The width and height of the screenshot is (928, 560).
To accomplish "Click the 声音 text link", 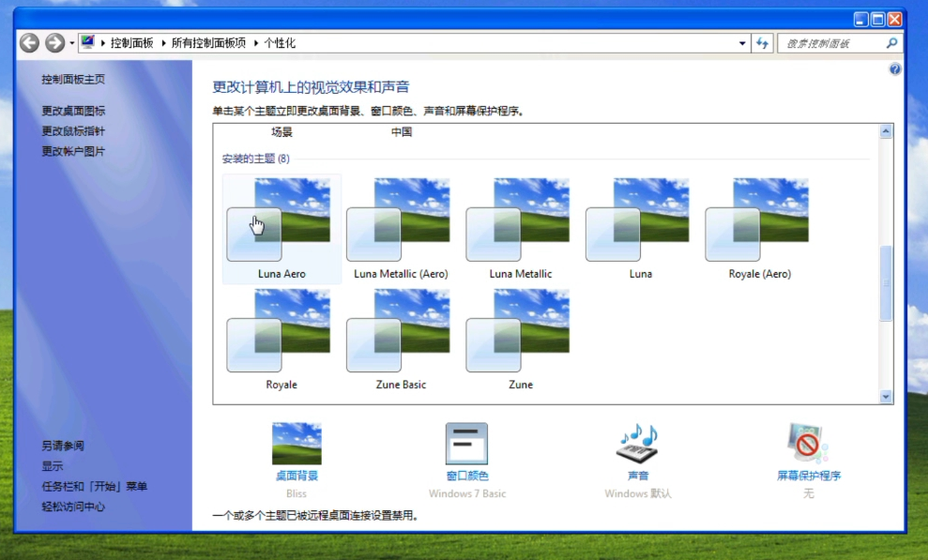I will 638,476.
